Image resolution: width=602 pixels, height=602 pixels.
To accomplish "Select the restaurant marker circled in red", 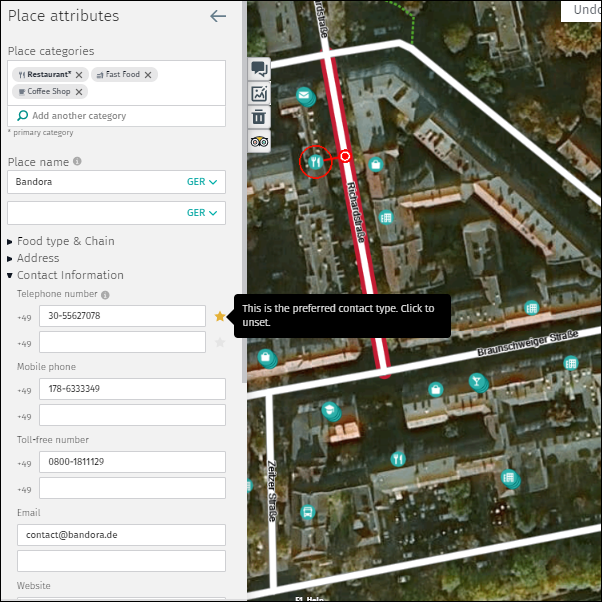I will coord(316,162).
